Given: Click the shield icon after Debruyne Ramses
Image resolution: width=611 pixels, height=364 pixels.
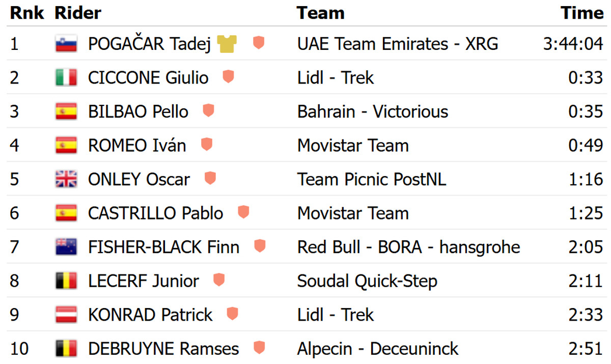Looking at the screenshot, I should (259, 348).
